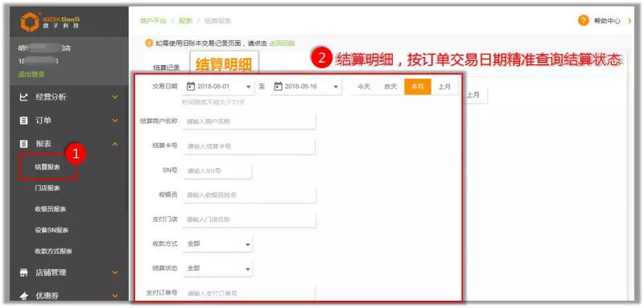Click the 经营分析 chart icon
644x308 pixels.
pos(24,97)
